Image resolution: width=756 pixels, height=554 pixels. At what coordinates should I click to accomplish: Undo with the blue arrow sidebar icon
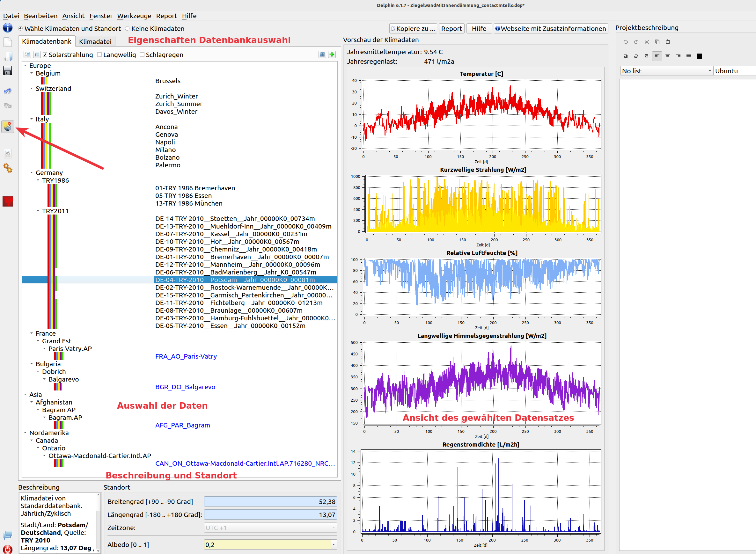coord(7,91)
